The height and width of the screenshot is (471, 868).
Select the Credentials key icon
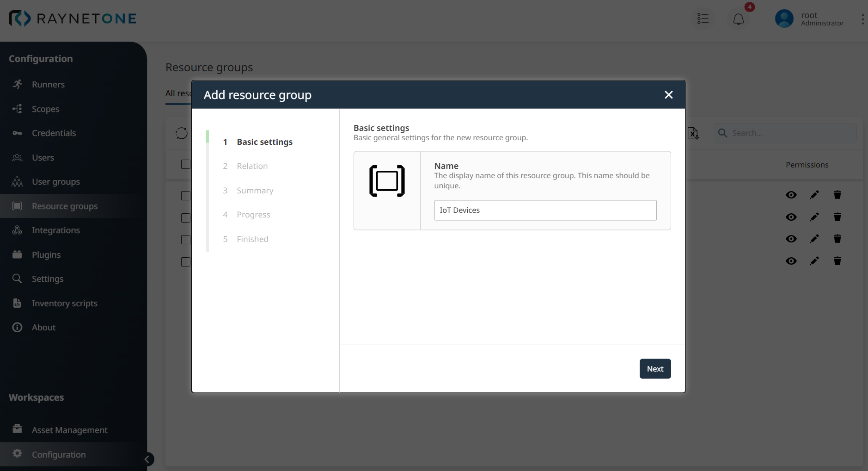tap(17, 133)
